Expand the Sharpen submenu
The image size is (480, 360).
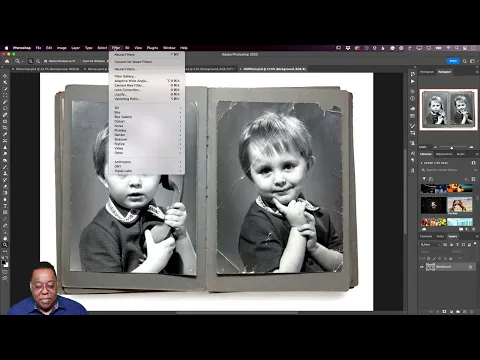coord(148,139)
